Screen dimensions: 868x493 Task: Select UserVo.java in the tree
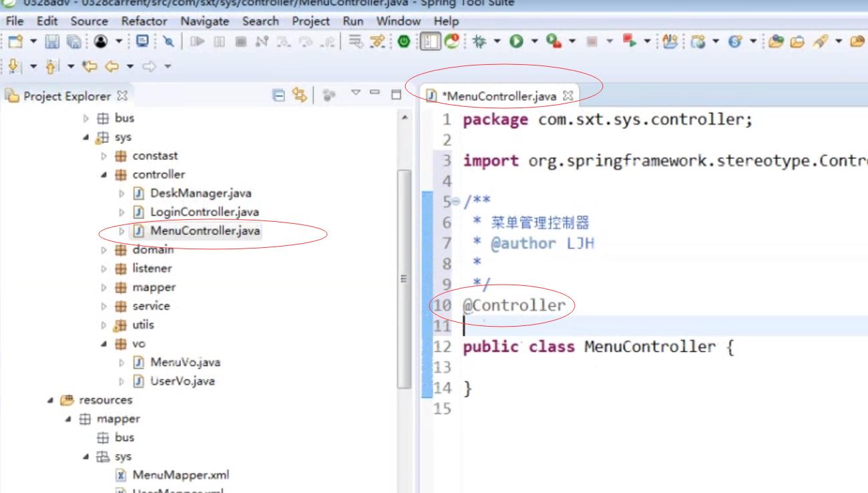[x=182, y=381]
